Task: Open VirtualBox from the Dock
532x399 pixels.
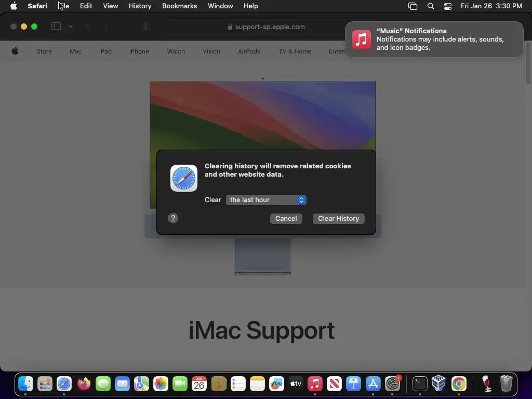Action: pyautogui.click(x=438, y=384)
